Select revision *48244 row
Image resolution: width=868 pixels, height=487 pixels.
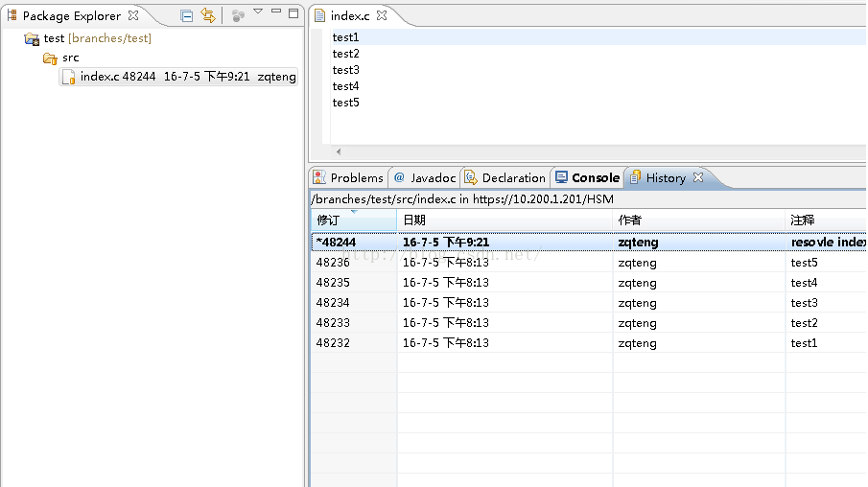tap(589, 243)
